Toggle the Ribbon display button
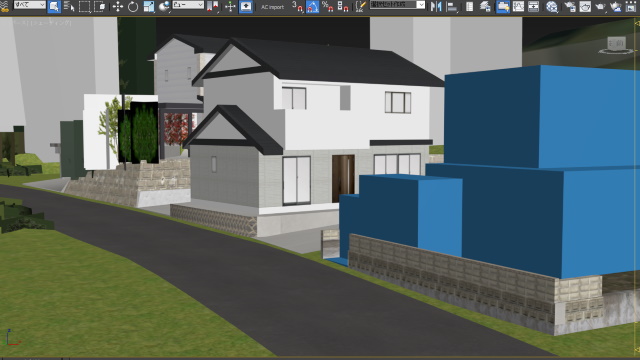 pyautogui.click(x=503, y=7)
